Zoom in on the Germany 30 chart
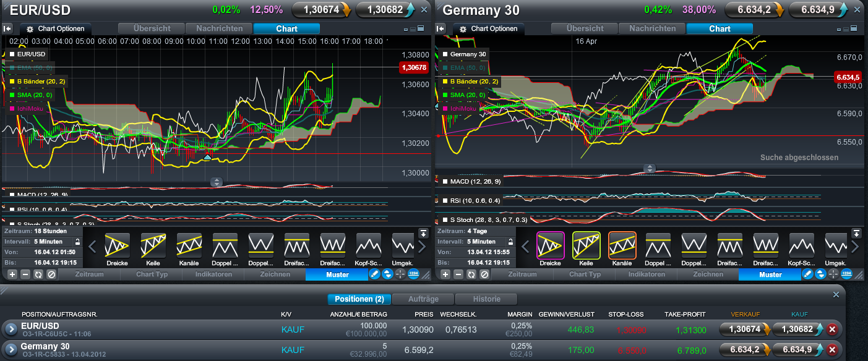 click(x=445, y=274)
